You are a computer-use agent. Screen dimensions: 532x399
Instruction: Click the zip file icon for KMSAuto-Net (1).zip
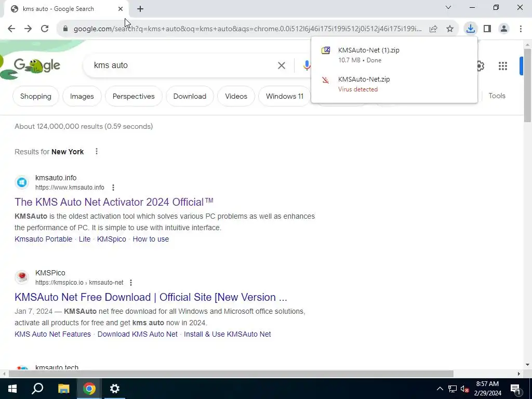[326, 50]
